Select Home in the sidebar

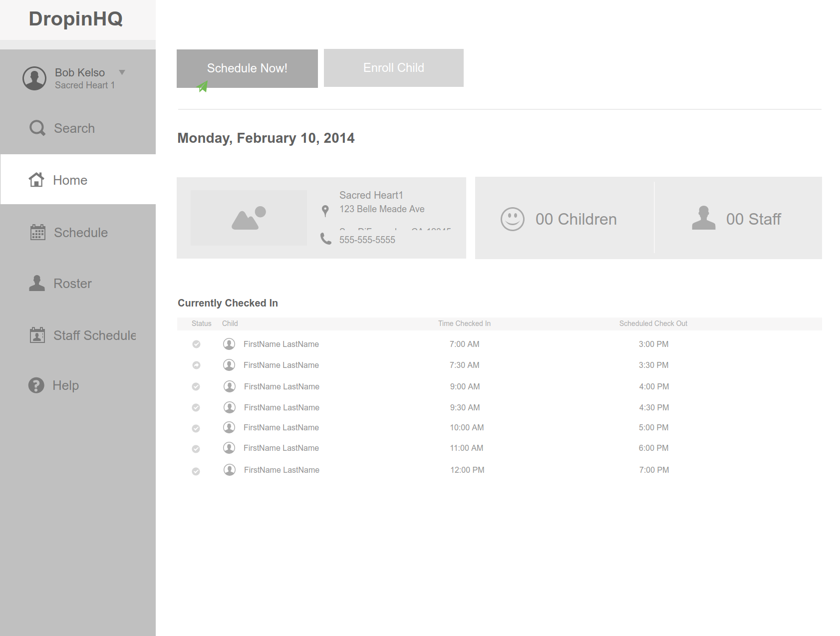(x=78, y=179)
